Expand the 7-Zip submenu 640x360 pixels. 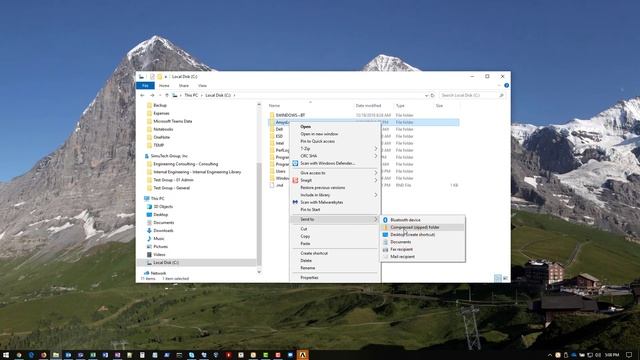[x=335, y=149]
